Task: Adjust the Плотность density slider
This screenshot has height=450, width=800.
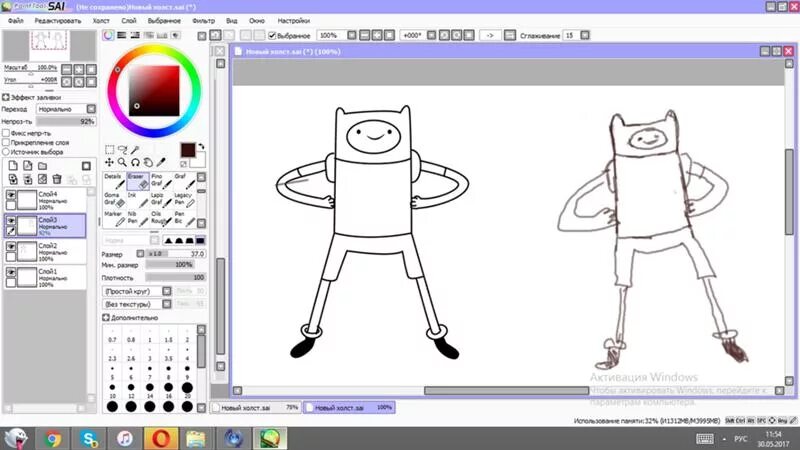Action: point(175,278)
